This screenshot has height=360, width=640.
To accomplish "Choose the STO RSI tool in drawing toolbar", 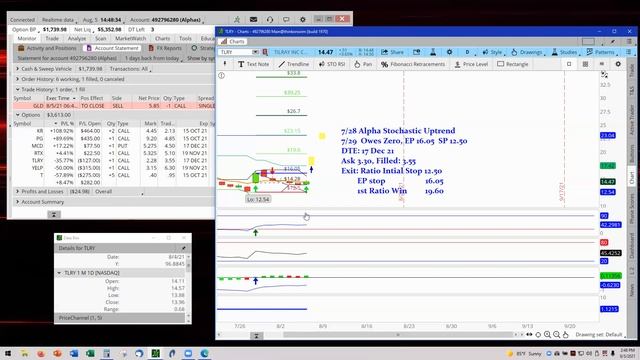I will click(331, 64).
